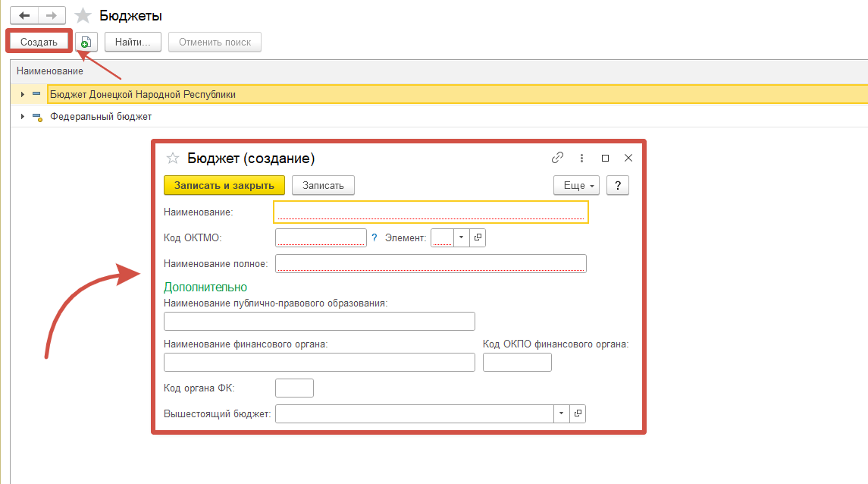
Task: Focus the Код органа ФК field
Action: (x=294, y=388)
